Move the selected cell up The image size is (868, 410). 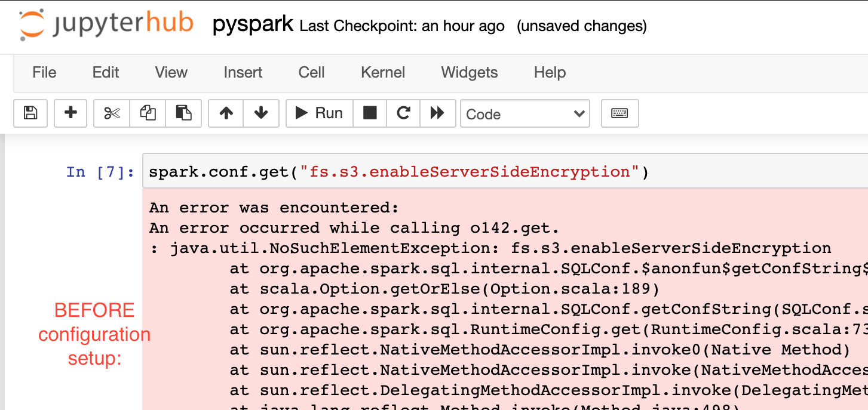(225, 113)
